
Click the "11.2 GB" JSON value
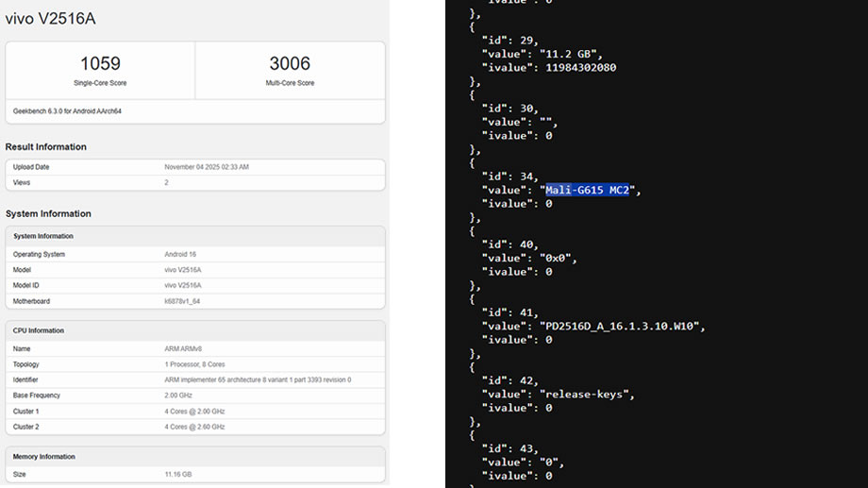(571, 54)
